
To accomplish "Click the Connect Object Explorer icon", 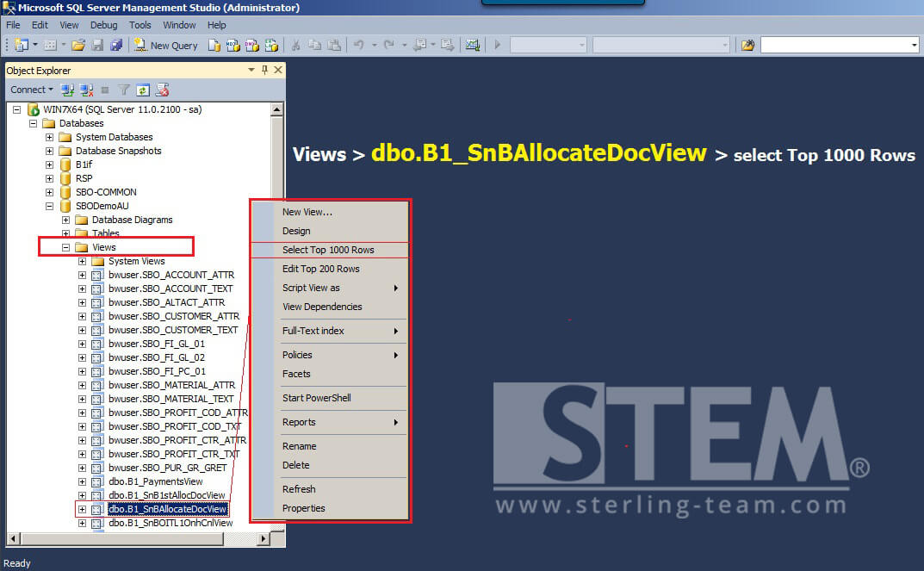I will (68, 90).
